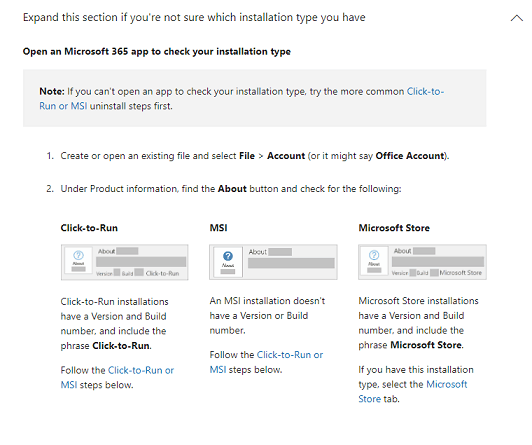
Task: Click bold 'Click-to-Run.' phrase in description
Action: point(122,346)
